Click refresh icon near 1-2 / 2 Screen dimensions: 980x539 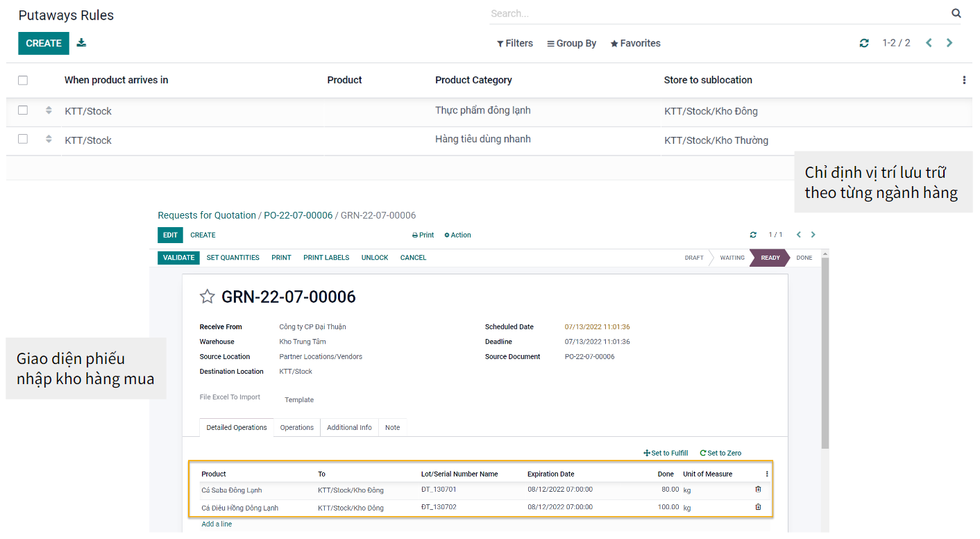(x=863, y=43)
